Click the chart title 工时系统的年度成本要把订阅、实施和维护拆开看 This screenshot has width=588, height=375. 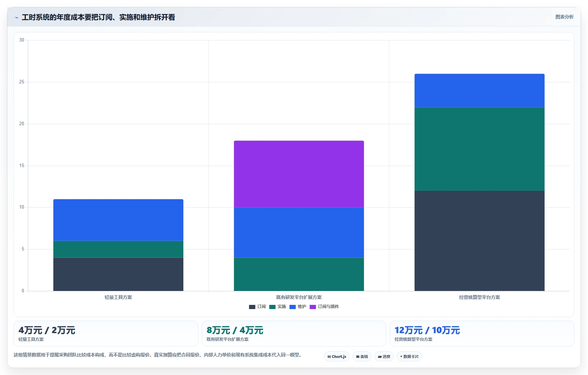(x=98, y=17)
